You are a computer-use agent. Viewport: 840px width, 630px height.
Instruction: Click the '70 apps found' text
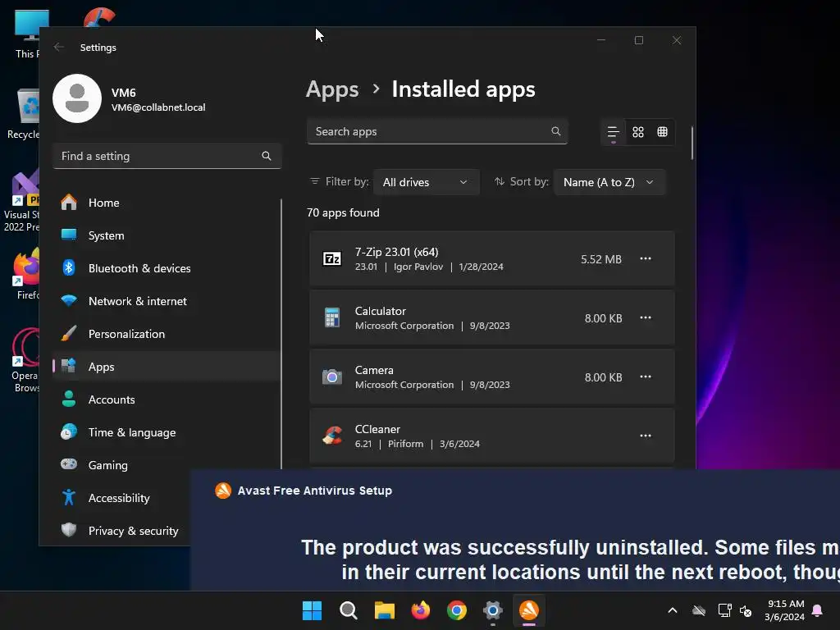(x=343, y=212)
